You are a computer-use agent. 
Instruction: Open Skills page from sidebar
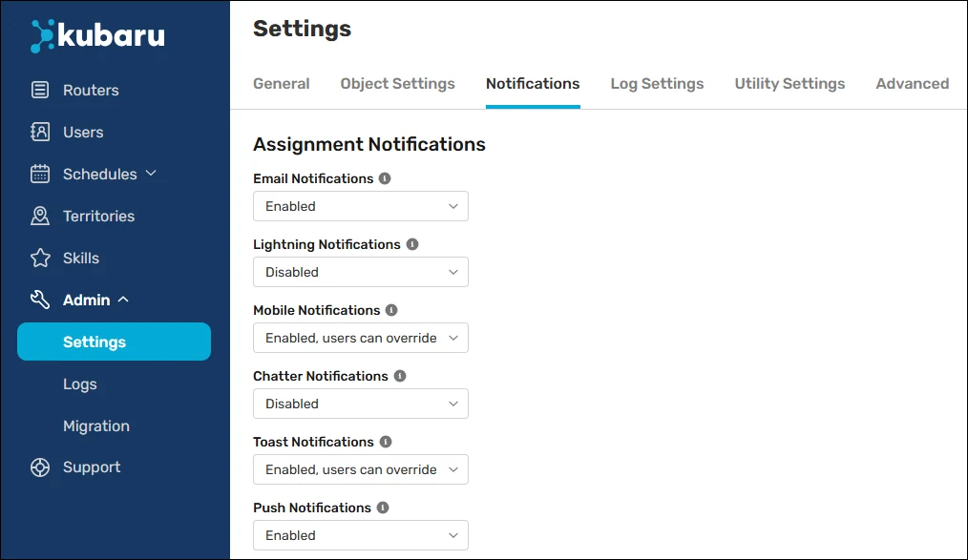[x=81, y=258]
